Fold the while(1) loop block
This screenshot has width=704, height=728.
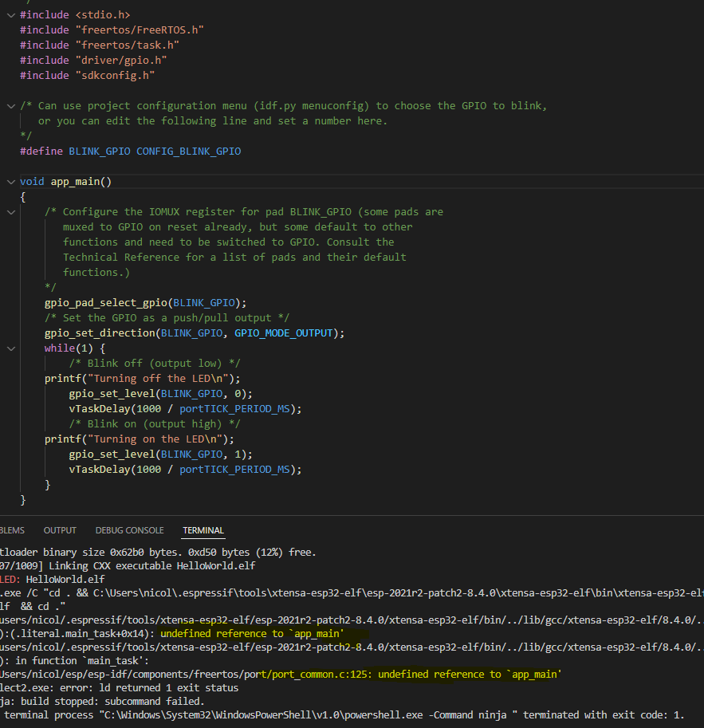tap(11, 348)
